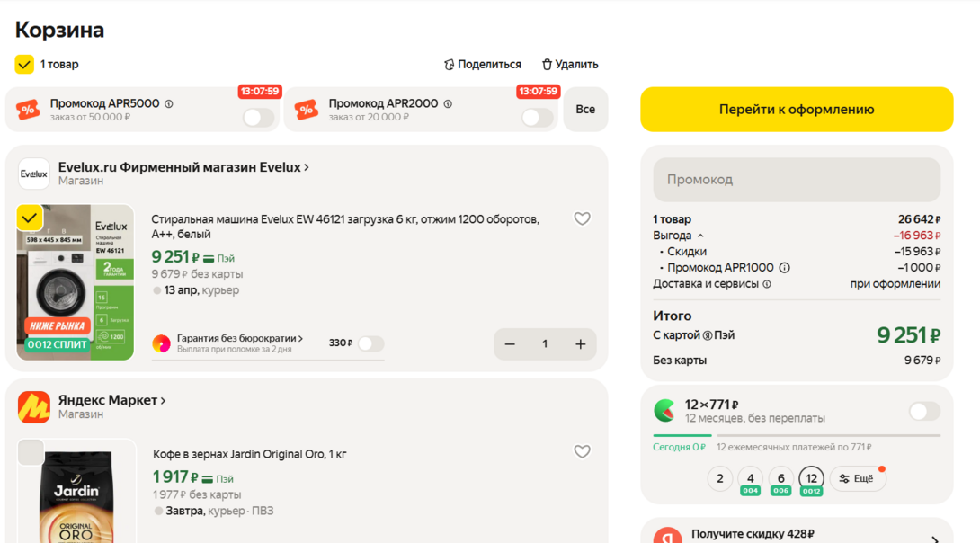The image size is (980, 543).
Task: Check the Jardin coffee item checkbox
Action: [x=30, y=452]
